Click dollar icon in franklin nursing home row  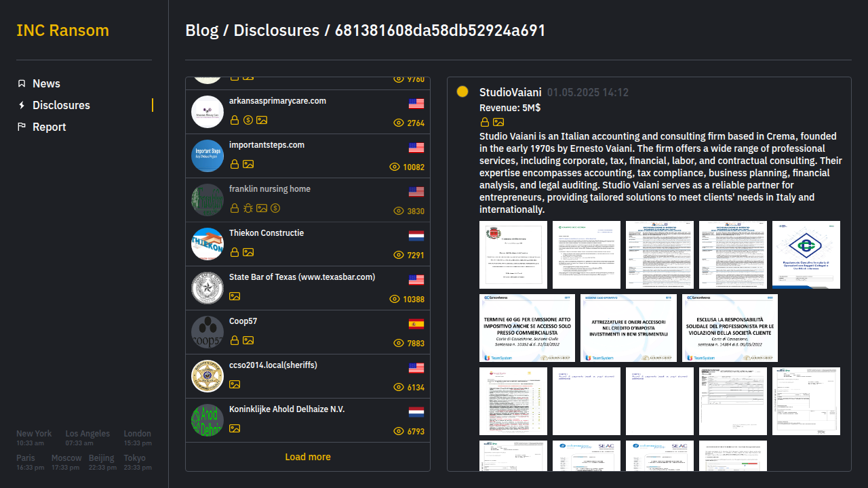(275, 208)
